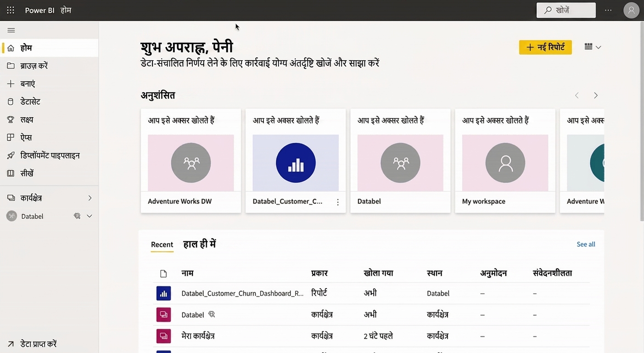The height and width of the screenshot is (353, 644).
Task: Click report icon of Databel_Customer_Churn_Dashboard row
Action: coord(163,293)
